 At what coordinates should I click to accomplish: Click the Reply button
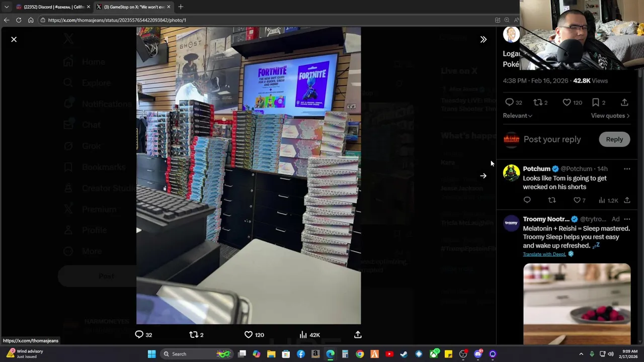[614, 139]
